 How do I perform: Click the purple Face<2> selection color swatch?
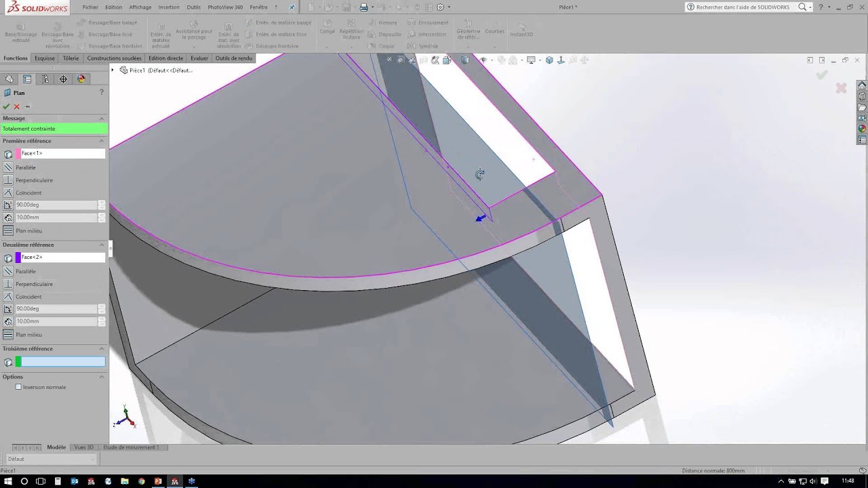pyautogui.click(x=18, y=258)
